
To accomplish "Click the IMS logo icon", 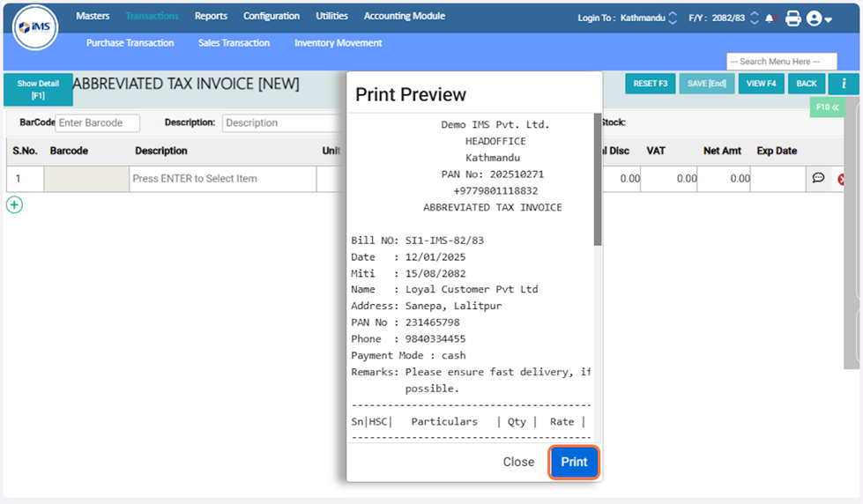I will (35, 28).
